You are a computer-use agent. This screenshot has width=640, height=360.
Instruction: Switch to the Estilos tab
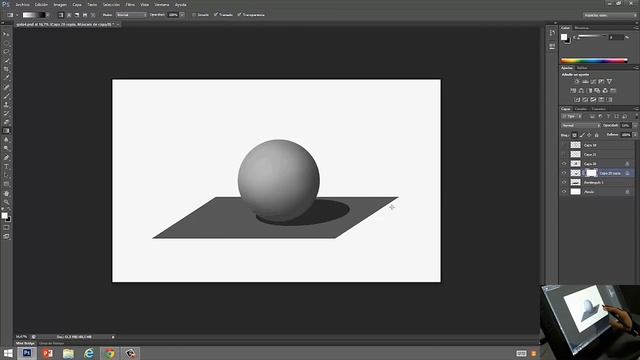pyautogui.click(x=582, y=68)
